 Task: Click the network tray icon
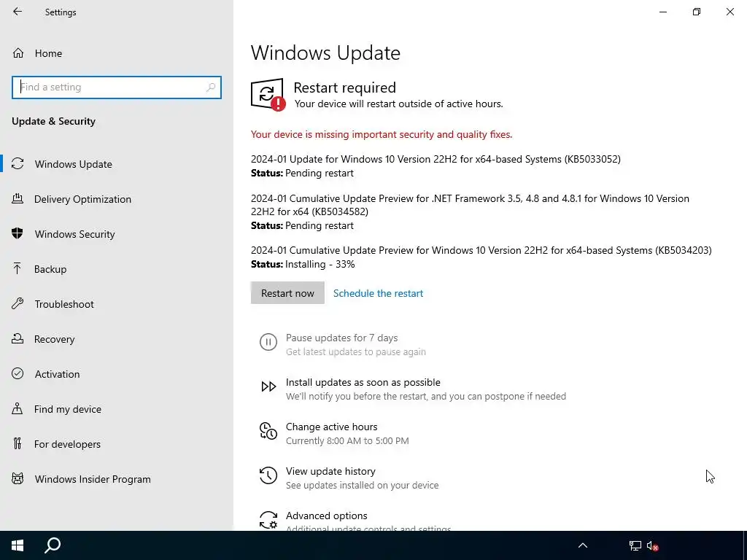point(635,545)
